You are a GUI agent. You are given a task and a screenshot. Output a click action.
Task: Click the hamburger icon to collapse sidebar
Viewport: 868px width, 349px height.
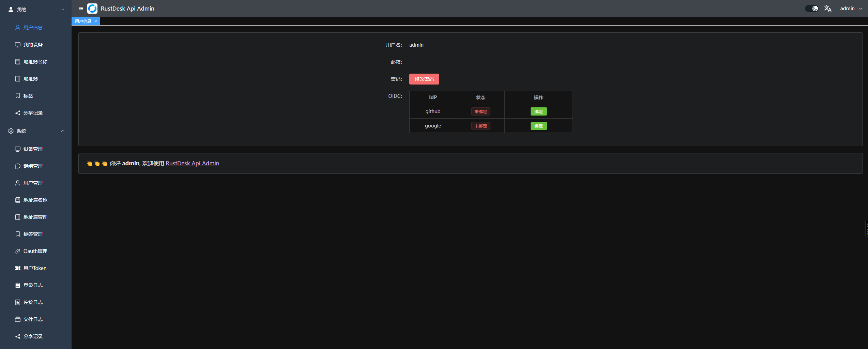click(81, 8)
